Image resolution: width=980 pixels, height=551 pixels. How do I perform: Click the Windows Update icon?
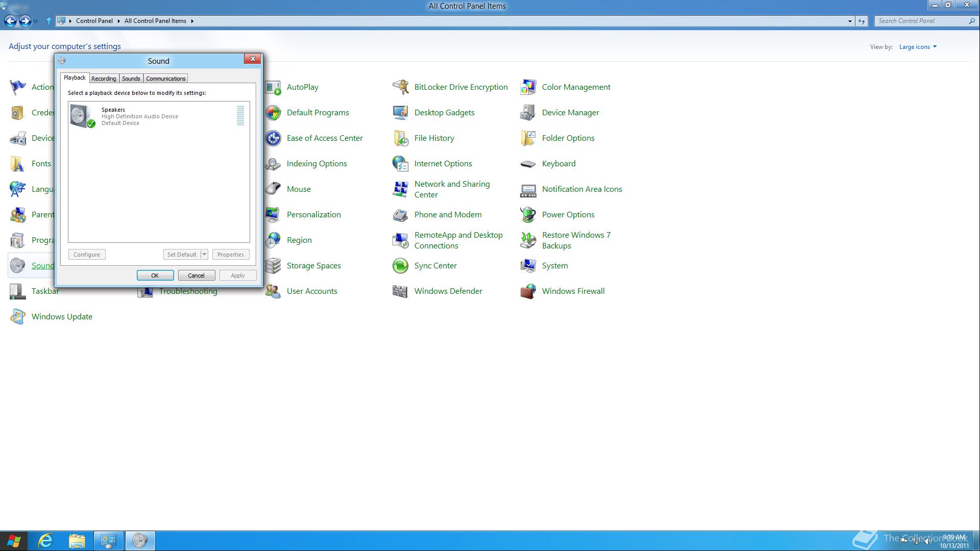18,317
